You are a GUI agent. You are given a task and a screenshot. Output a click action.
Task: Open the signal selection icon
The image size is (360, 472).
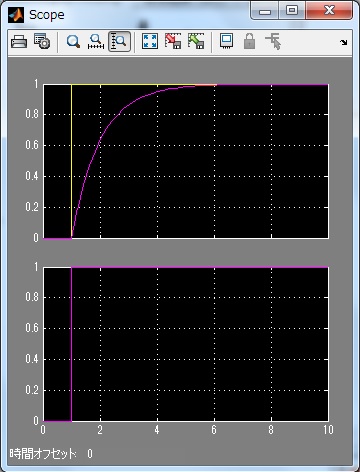(x=273, y=42)
